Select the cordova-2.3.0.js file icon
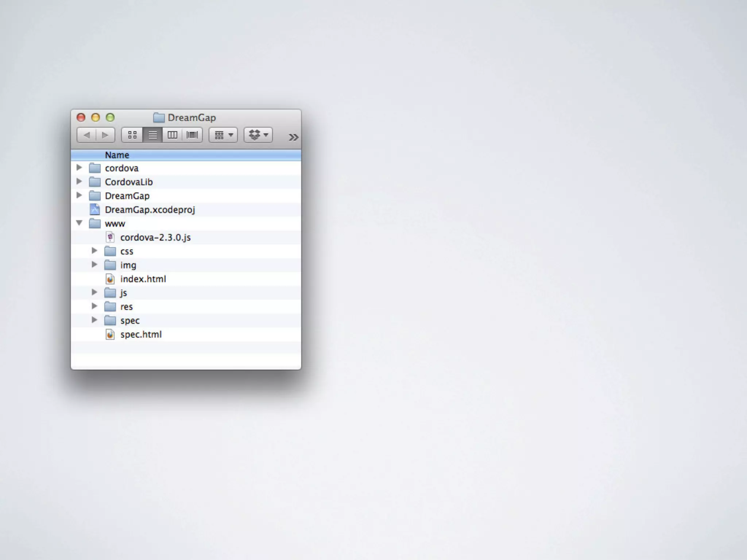The image size is (747, 560). (x=110, y=237)
